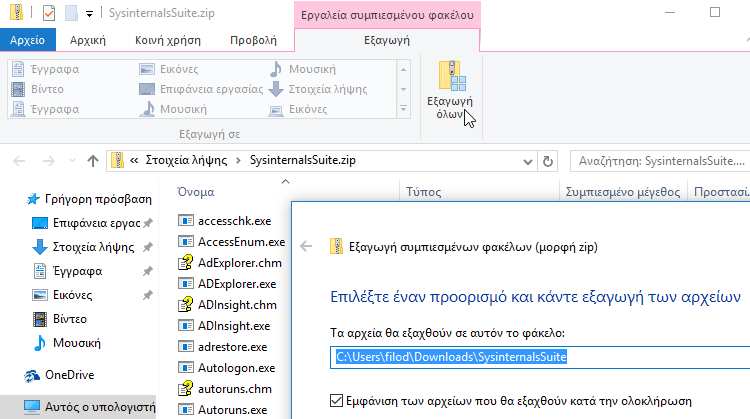This screenshot has width=750, height=419.
Task: Select the ADExplorer.exe file icon
Action: [x=186, y=284]
